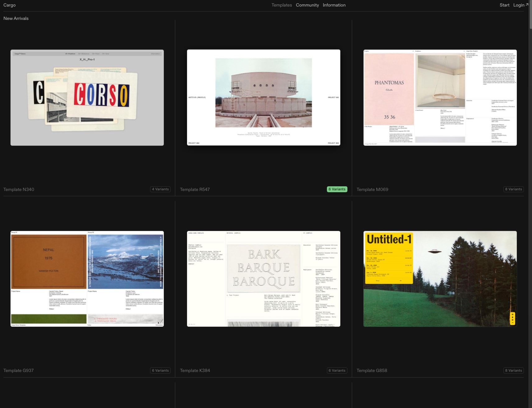Click the page vertical scrollbar
The width and height of the screenshot is (532, 408).
(x=530, y=15)
